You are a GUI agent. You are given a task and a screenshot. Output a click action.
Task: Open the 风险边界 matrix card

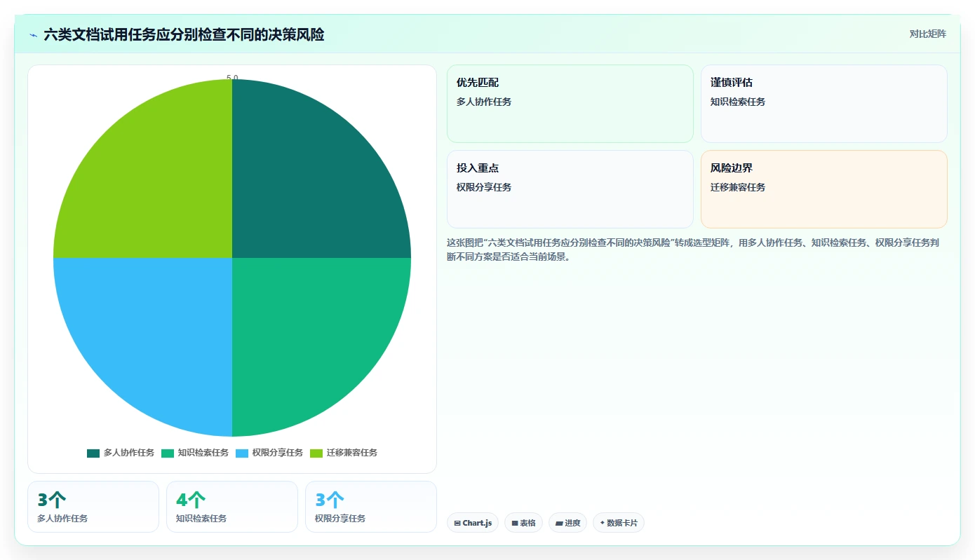click(x=824, y=189)
